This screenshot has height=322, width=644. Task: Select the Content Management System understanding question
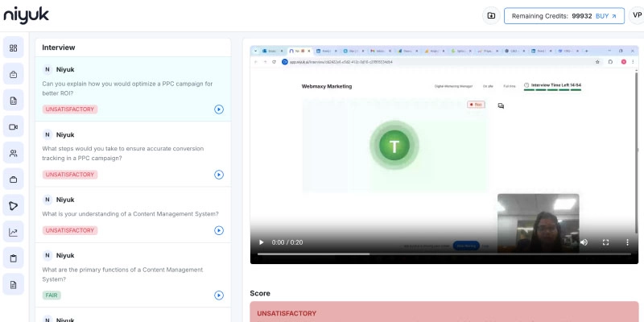[x=130, y=213]
